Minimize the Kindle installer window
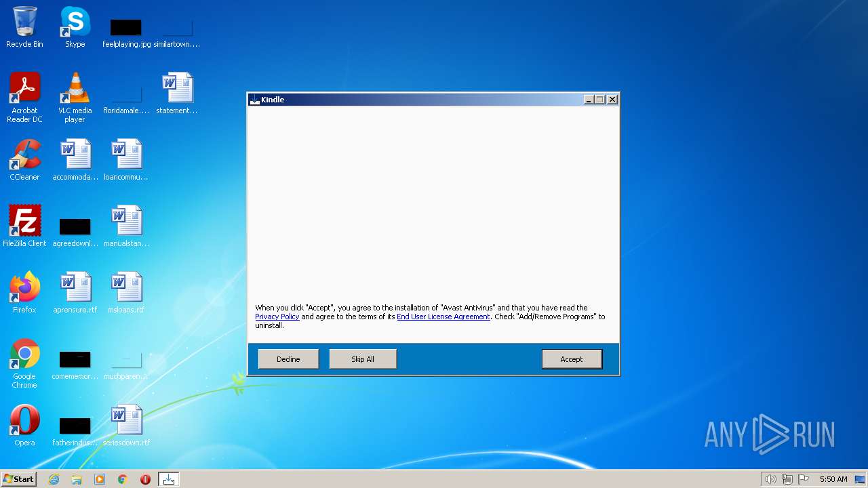The width and height of the screenshot is (868, 488). [x=589, y=100]
